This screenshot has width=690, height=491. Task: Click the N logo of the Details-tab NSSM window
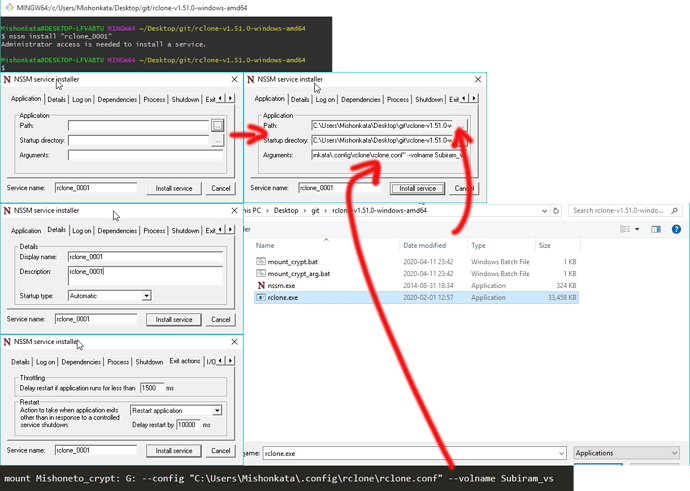click(7, 211)
